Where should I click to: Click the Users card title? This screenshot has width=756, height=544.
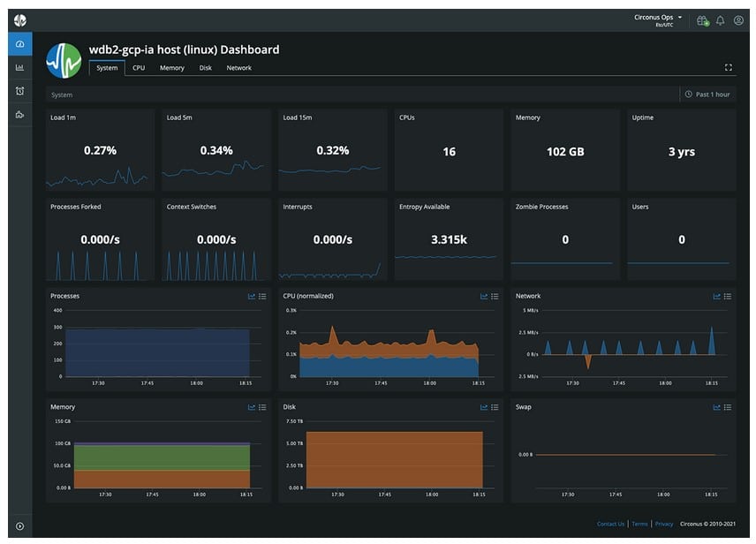[x=639, y=207]
